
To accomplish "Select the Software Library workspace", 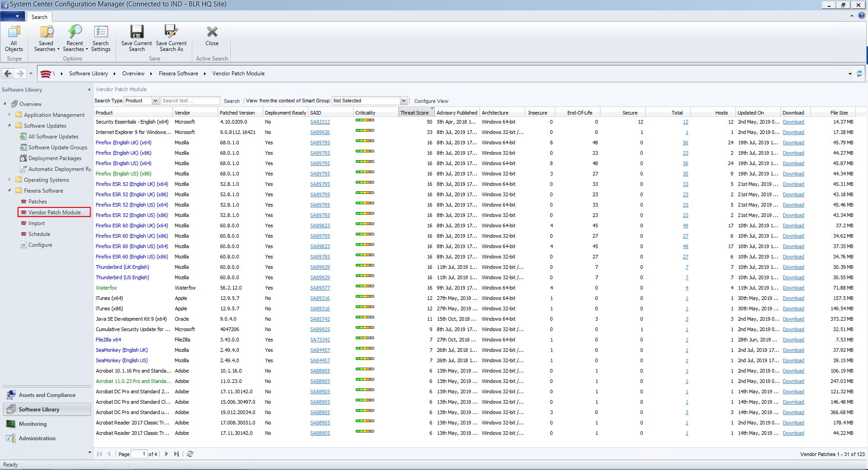I will (47, 410).
